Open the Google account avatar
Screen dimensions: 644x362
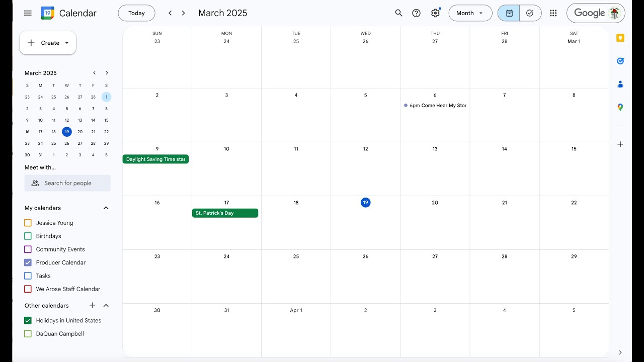[x=614, y=13]
